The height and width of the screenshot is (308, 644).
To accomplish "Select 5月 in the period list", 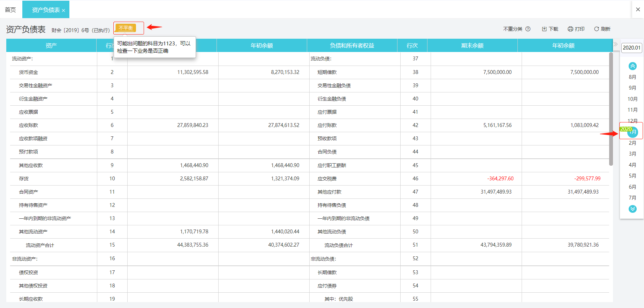I will [x=632, y=176].
